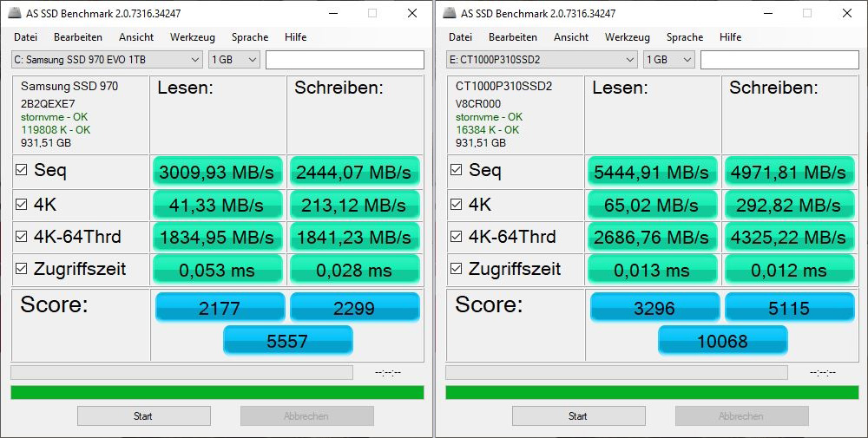Open the 1 GB size dropdown in the CT1000P310SSD2 window
The image size is (868, 438).
[668, 60]
